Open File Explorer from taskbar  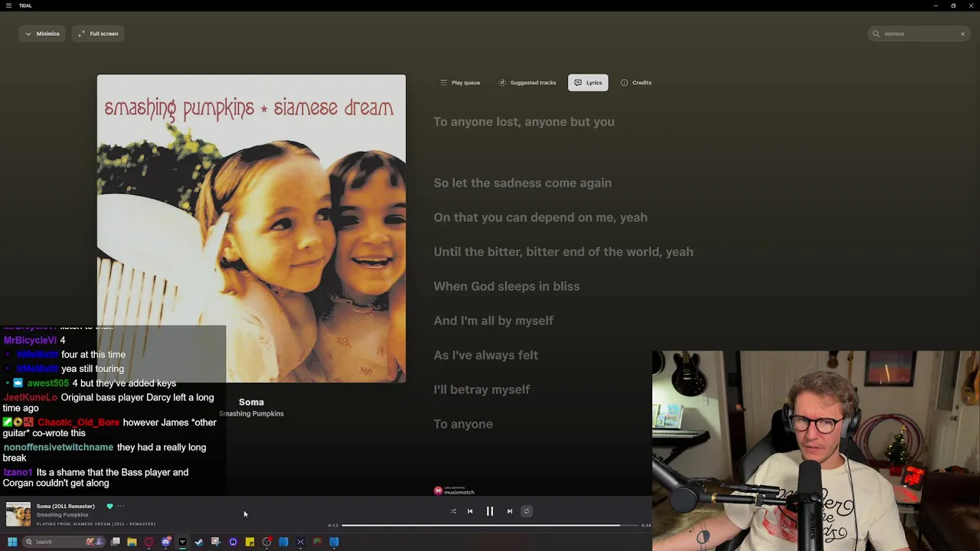pos(132,542)
